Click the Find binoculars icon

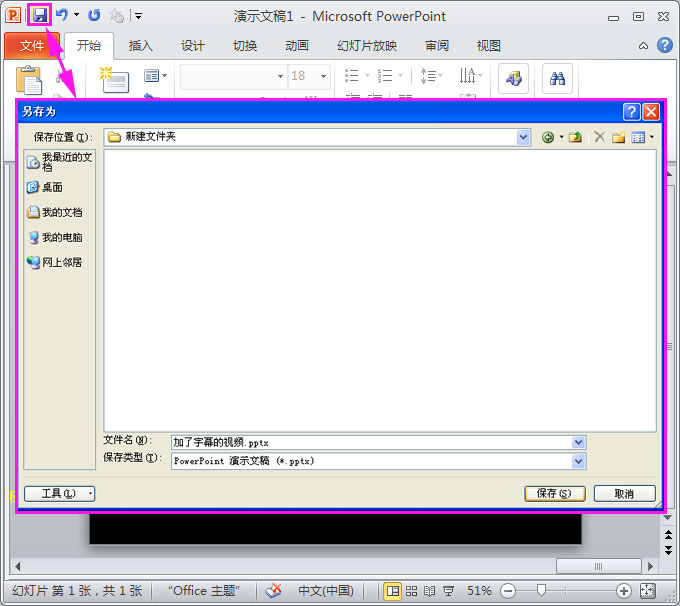coord(557,79)
